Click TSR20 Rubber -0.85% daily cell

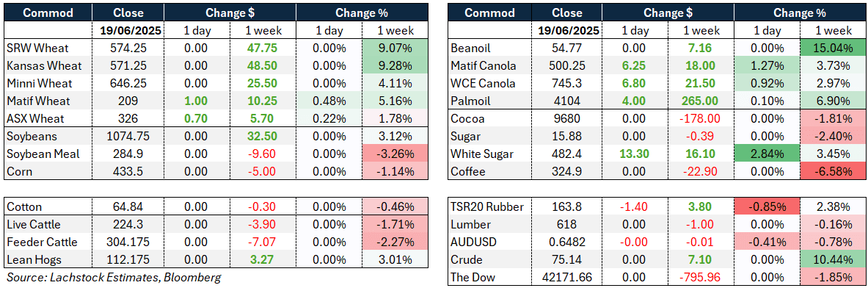pos(765,207)
